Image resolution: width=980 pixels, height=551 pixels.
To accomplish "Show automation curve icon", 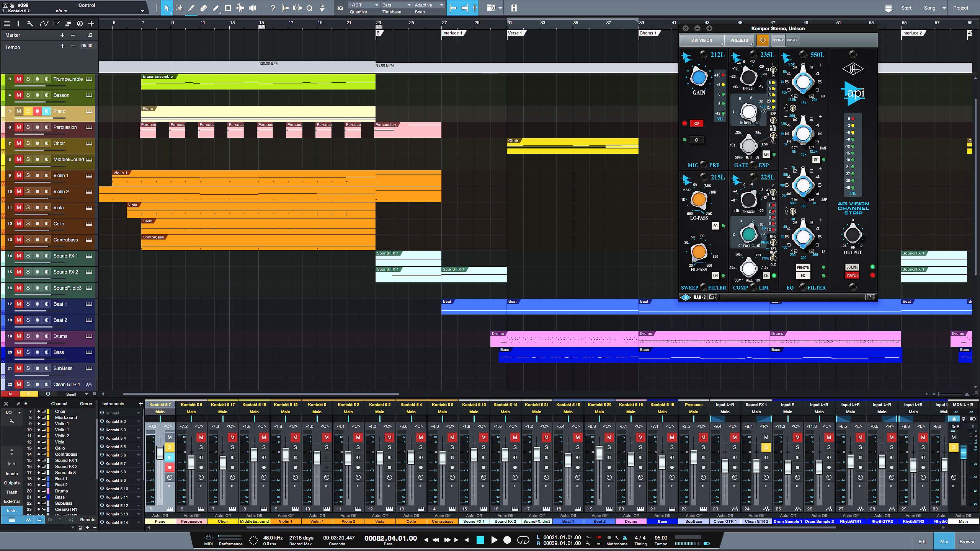I will 44,24.
